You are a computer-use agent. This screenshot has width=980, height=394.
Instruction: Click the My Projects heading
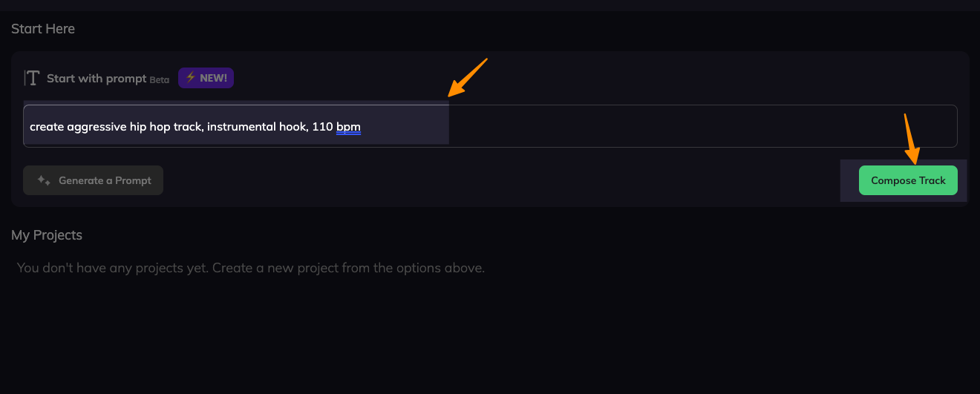point(47,235)
